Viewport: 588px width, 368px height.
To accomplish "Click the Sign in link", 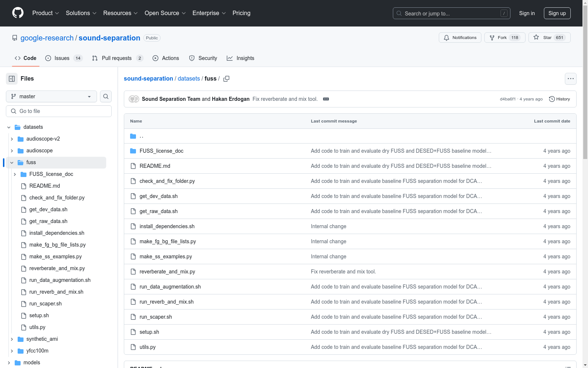I will point(527,13).
